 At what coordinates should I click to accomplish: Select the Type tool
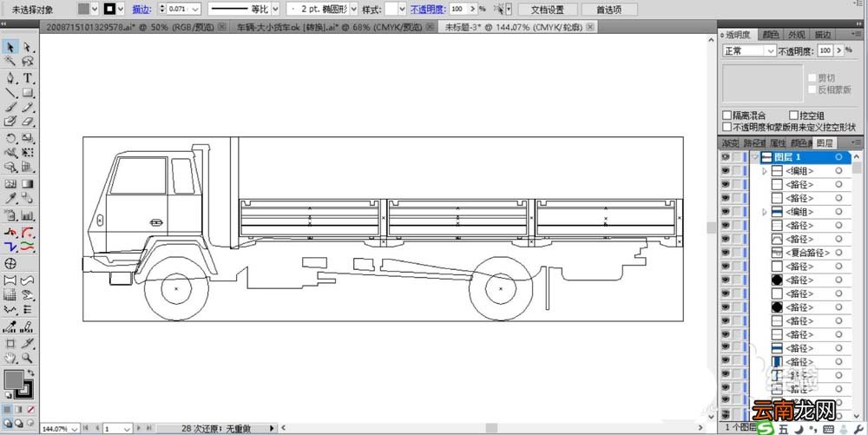click(x=27, y=77)
